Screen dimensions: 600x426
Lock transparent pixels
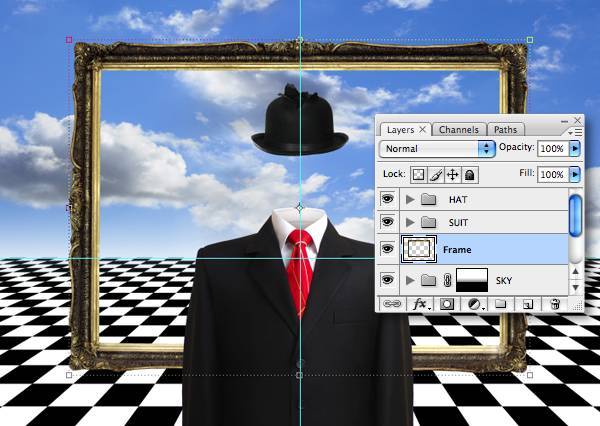tap(419, 175)
